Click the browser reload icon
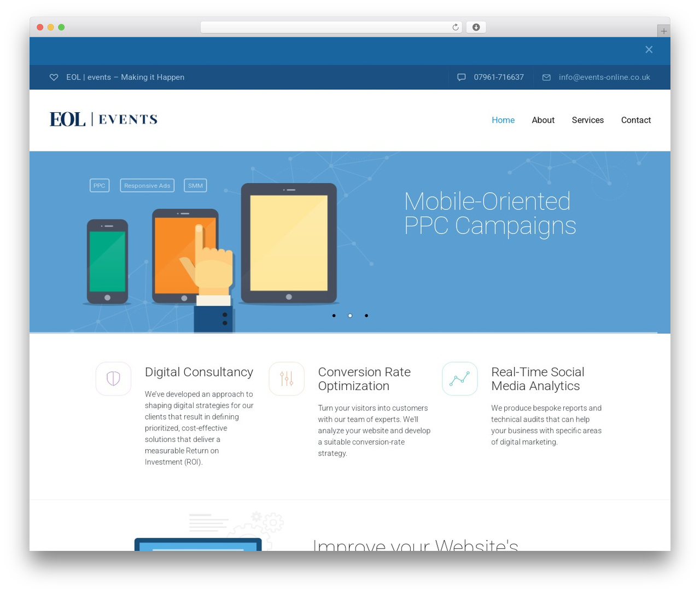Screen dimensions: 700x593 click(455, 27)
